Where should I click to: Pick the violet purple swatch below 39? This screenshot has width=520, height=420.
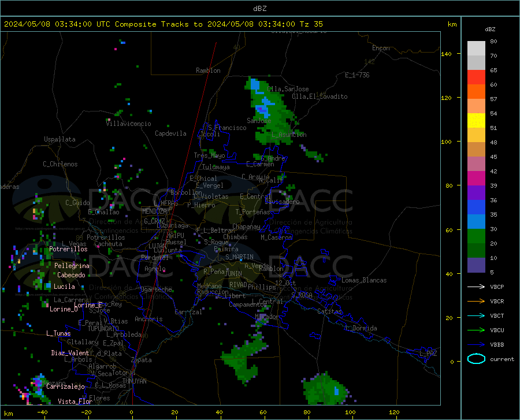point(476,193)
